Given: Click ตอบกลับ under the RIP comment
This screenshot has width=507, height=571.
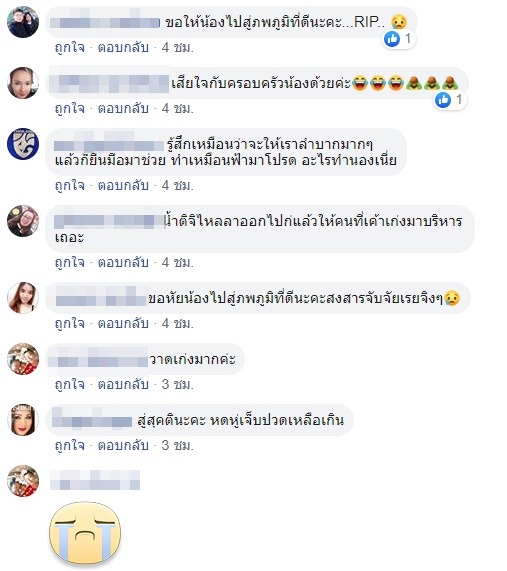Looking at the screenshot, I should (x=123, y=47).
